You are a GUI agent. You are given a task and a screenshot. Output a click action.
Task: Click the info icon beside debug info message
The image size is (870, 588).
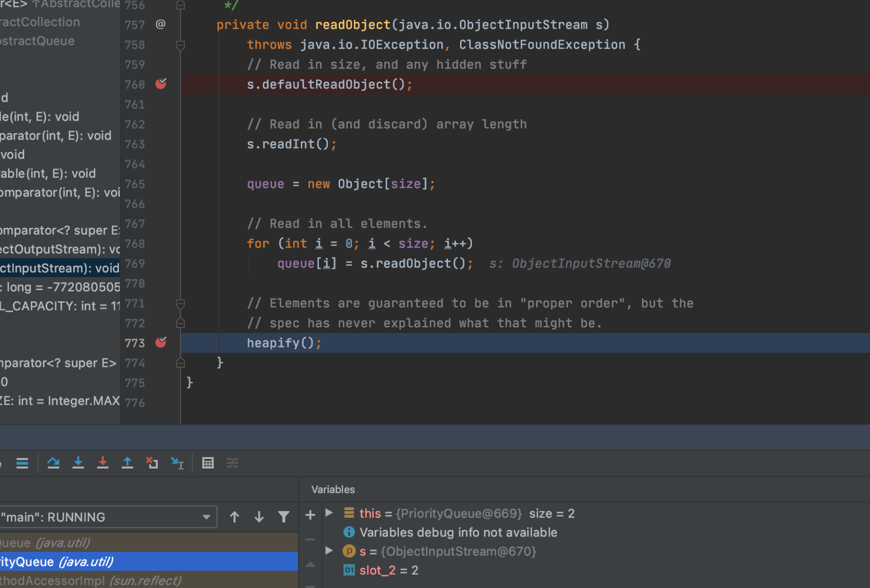pyautogui.click(x=349, y=532)
